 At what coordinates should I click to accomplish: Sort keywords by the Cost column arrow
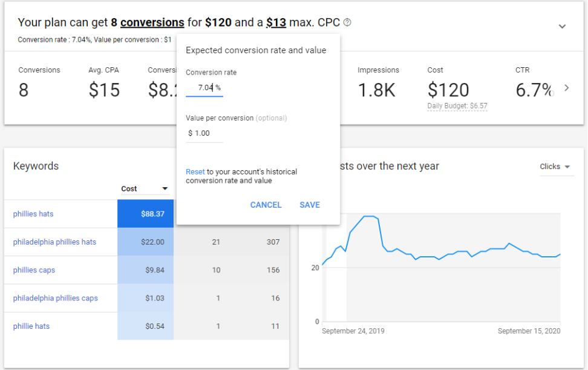pyautogui.click(x=165, y=189)
